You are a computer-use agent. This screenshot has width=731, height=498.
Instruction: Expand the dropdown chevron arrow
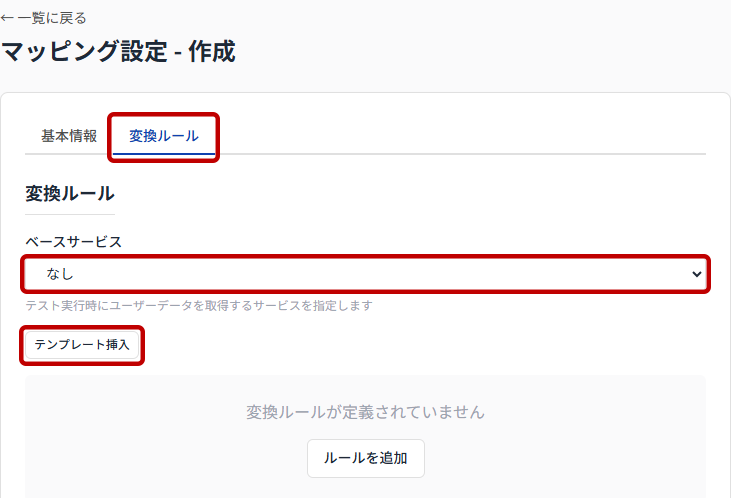point(697,274)
